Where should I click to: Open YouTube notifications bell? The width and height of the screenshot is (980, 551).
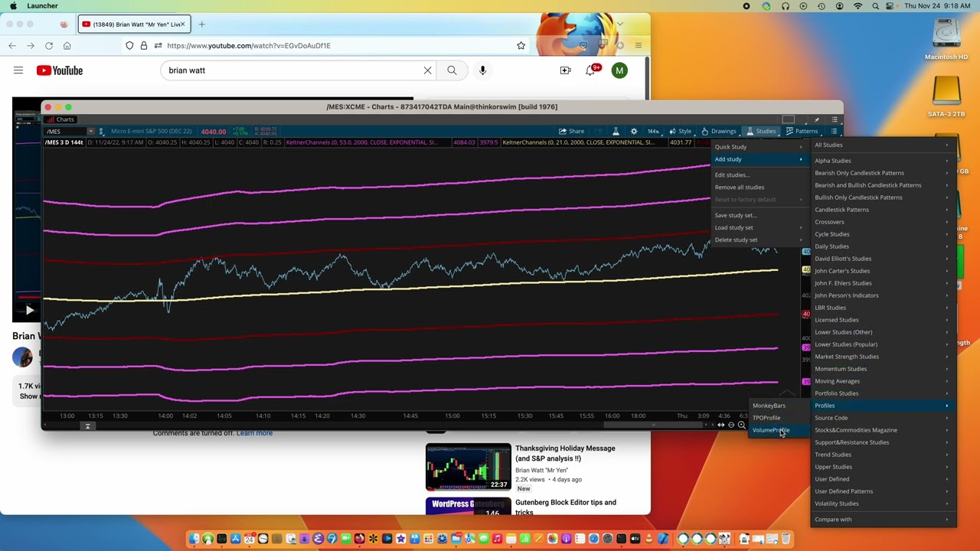(591, 70)
